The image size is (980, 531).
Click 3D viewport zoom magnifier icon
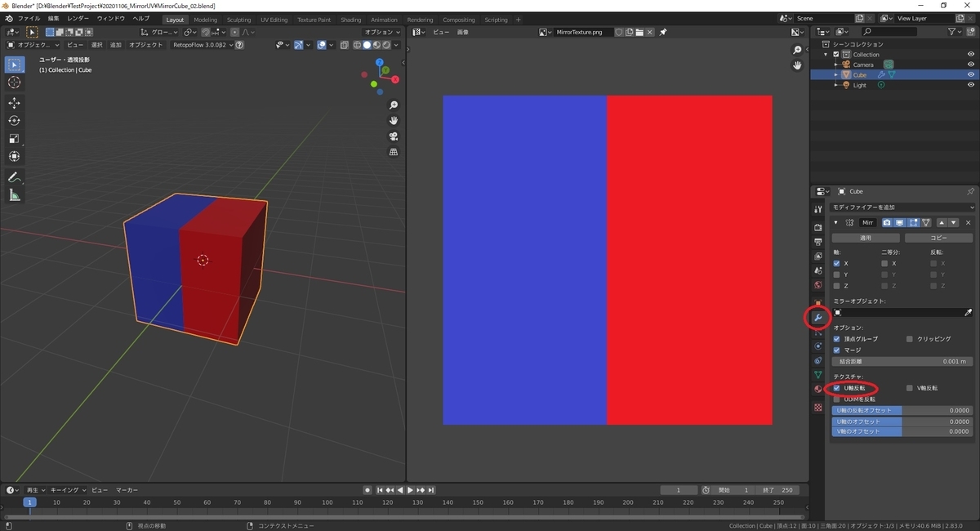point(394,105)
